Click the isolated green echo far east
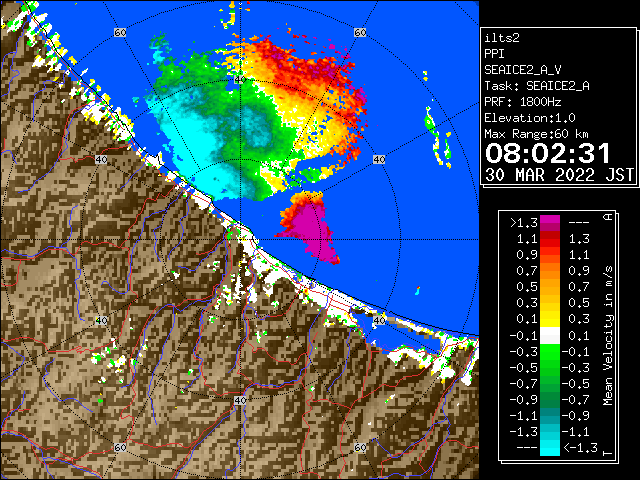The image size is (640, 480). click(x=430, y=122)
